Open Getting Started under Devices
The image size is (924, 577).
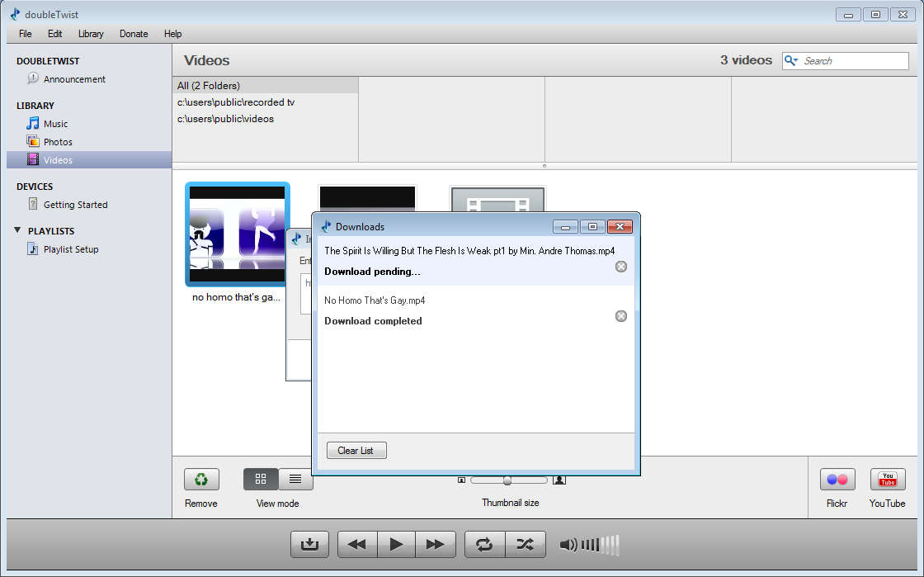click(x=75, y=205)
